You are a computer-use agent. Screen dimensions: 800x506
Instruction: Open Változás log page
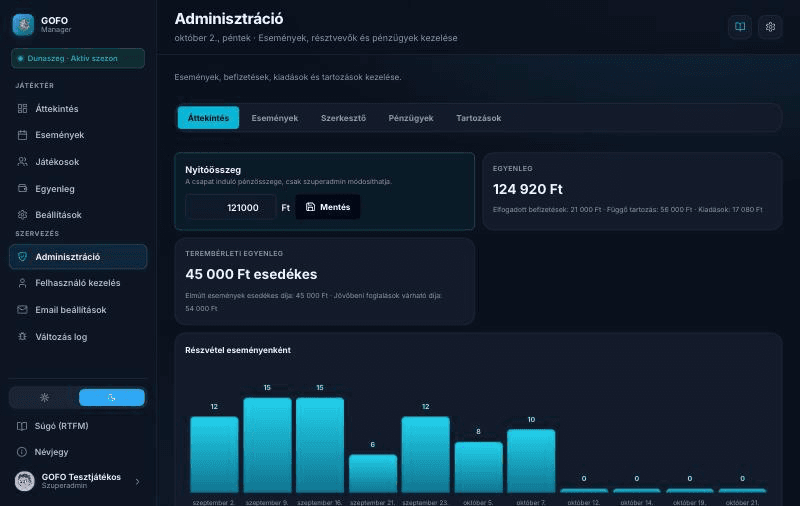pyautogui.click(x=78, y=337)
